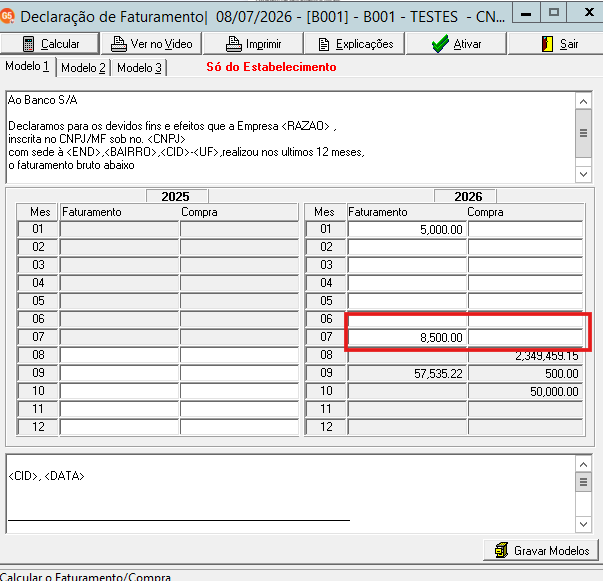Click down arrow of footer text box scrollbar
The width and height of the screenshot is (603, 581).
tap(583, 524)
